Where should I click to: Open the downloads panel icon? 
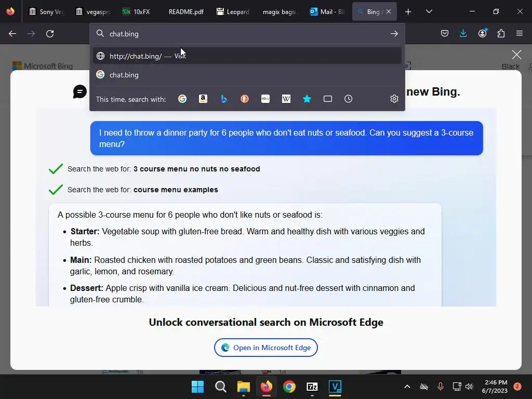coord(463,33)
